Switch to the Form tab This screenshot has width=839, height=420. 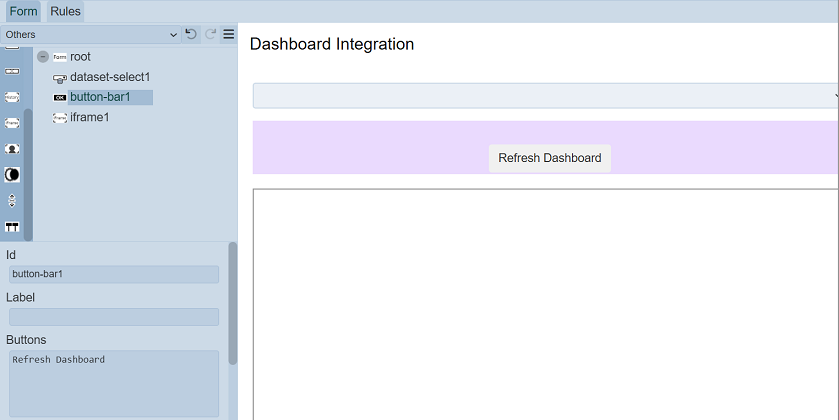point(23,11)
